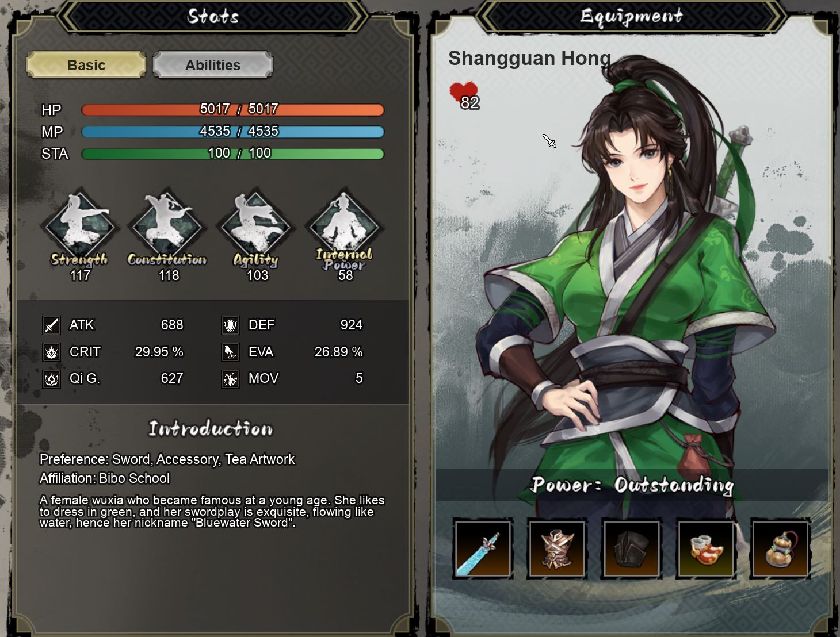Screen dimensions: 840x637
Task: Select the armor chestplate equipment slot
Action: coord(557,549)
